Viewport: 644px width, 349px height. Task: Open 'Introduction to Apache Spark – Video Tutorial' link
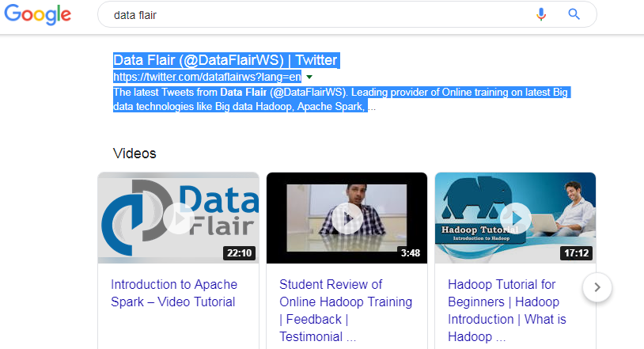point(174,293)
